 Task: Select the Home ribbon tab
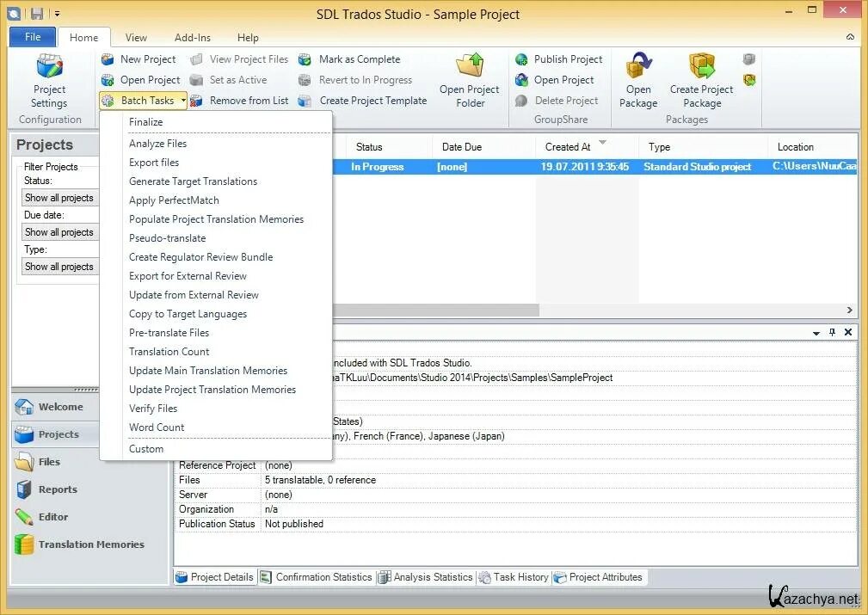click(x=83, y=38)
